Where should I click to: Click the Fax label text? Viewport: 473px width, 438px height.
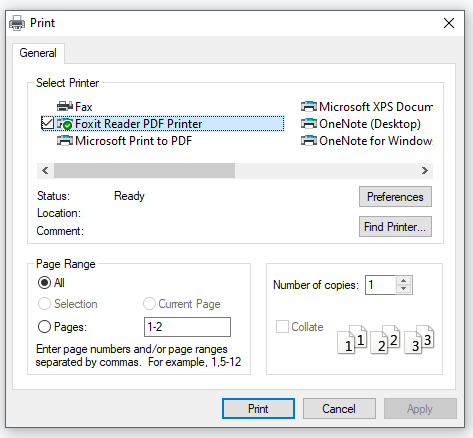click(x=84, y=107)
